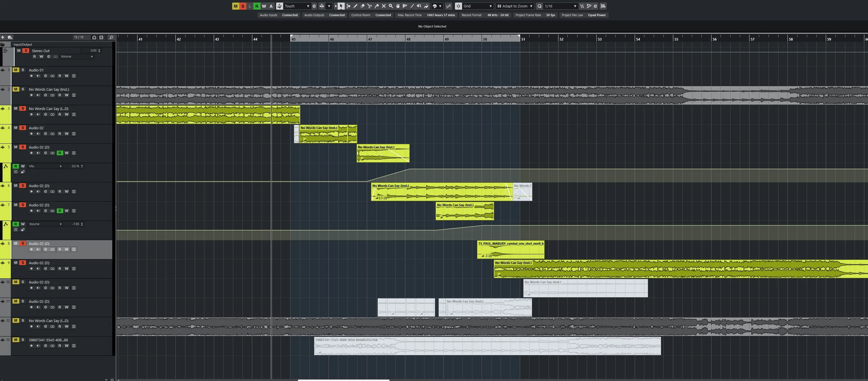Click the Add Track plus icon

pyautogui.click(x=3, y=37)
